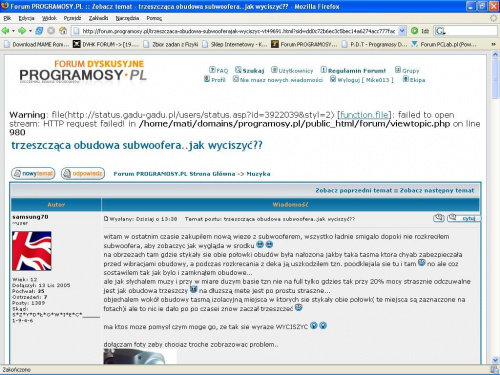Screen dimensions: 500x375
Task: Click the green Go button beside the address bar
Action: coord(414,31)
